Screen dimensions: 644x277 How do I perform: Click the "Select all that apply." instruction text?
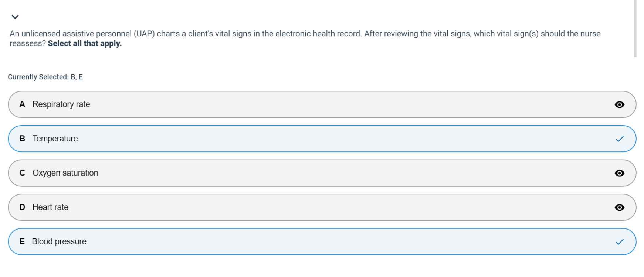click(x=85, y=44)
